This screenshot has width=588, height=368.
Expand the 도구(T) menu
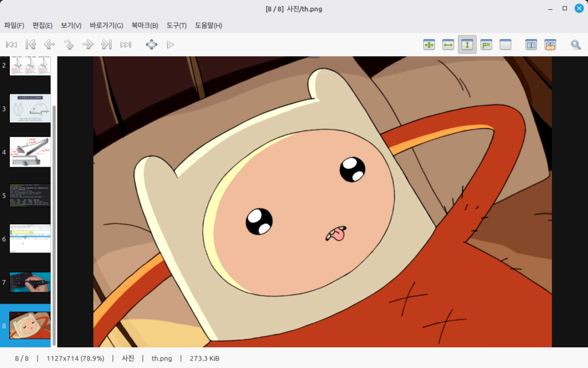point(176,25)
